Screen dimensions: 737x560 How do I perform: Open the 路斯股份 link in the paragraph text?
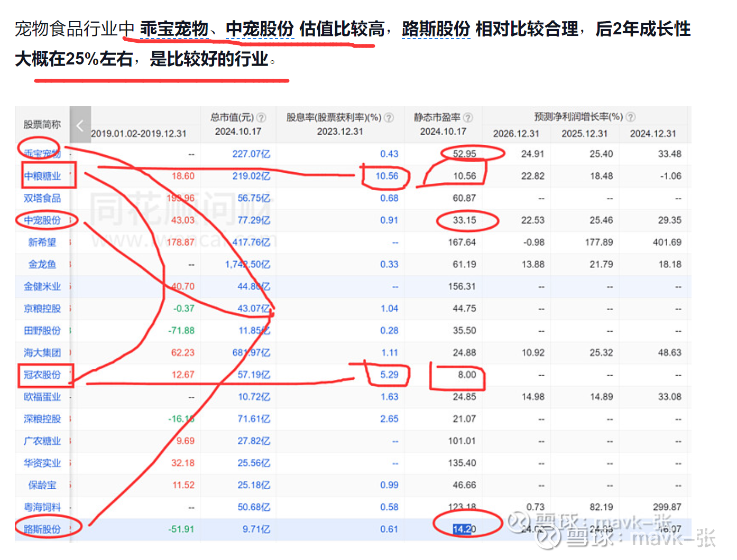436,29
